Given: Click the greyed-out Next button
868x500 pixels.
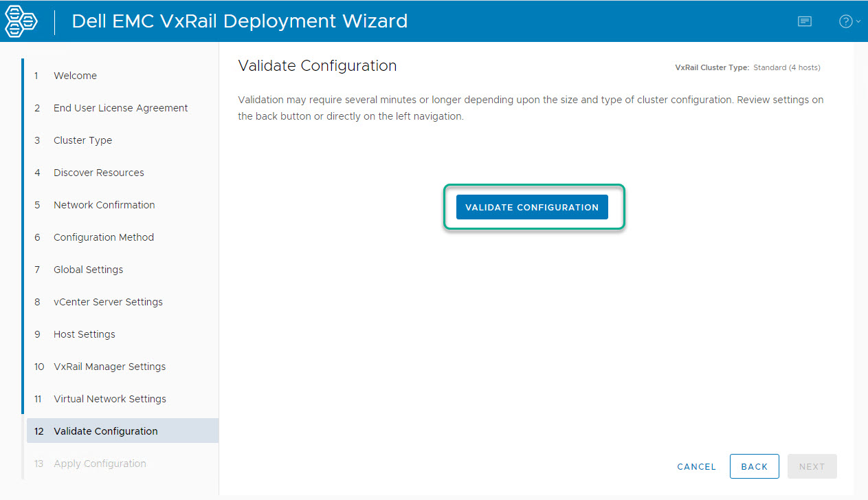Looking at the screenshot, I should tap(812, 466).
